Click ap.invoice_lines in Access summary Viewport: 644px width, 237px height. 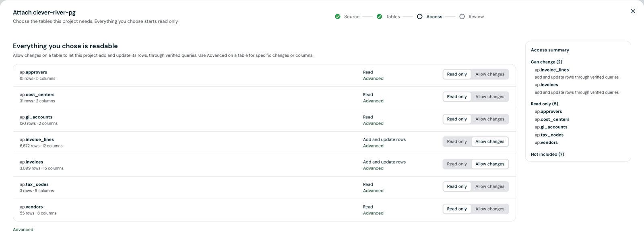pos(552,70)
